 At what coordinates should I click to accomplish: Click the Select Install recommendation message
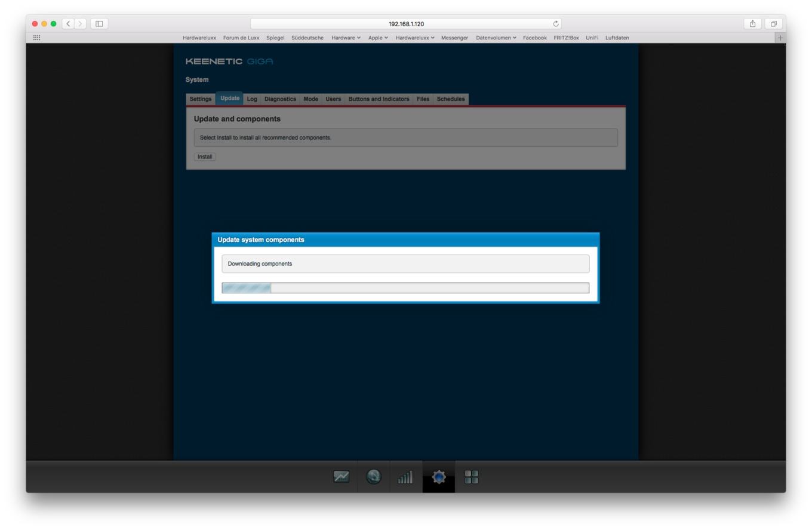(265, 137)
